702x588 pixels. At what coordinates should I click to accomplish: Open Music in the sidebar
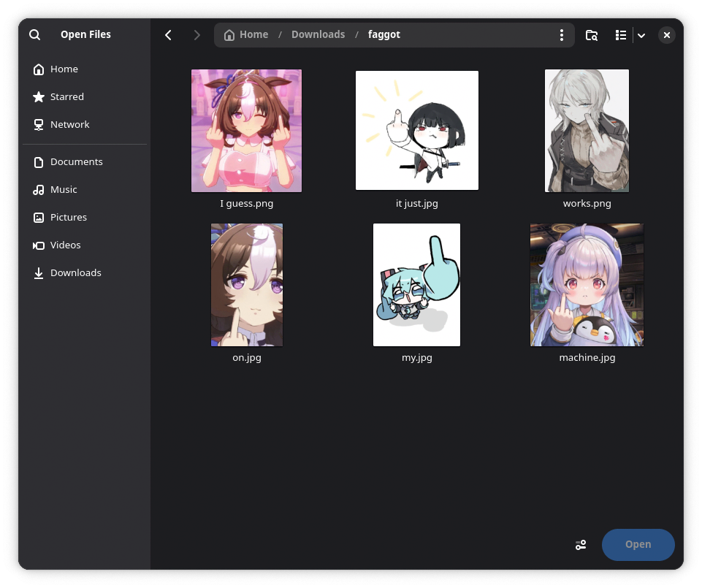point(85,189)
